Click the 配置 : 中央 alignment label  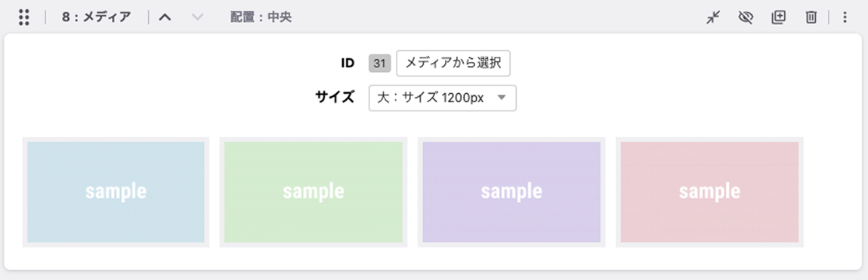pyautogui.click(x=261, y=17)
